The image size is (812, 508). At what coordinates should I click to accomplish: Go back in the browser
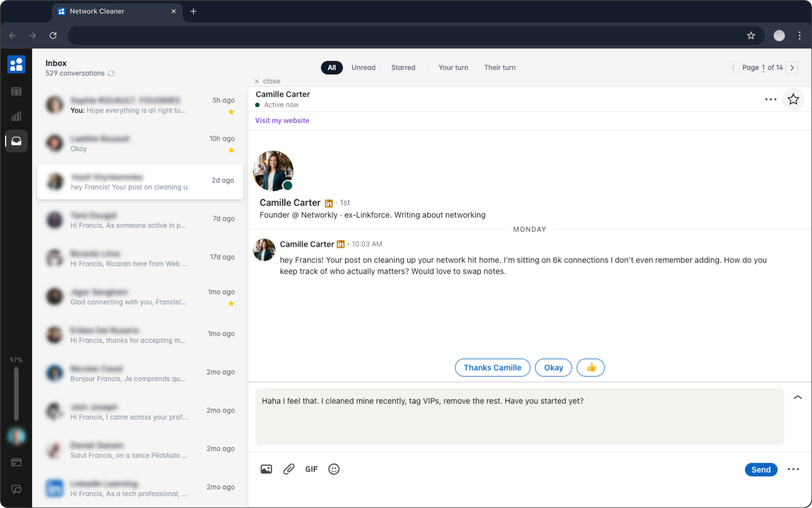coord(12,36)
